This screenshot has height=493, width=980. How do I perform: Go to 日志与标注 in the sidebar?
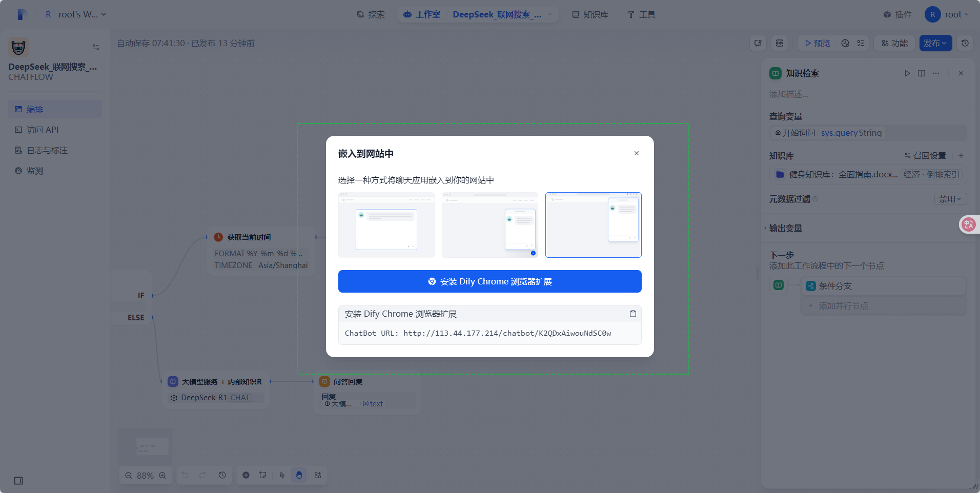(x=55, y=150)
